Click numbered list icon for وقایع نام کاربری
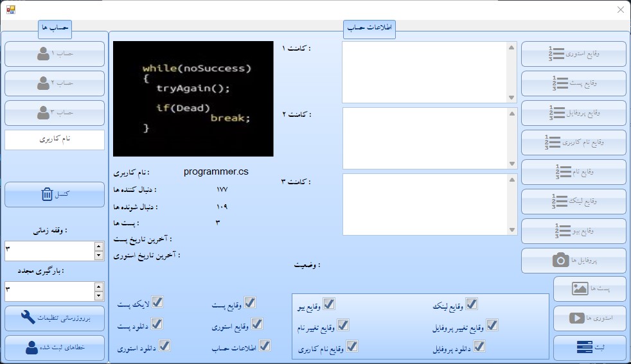Viewport: 631px width, 364px height. (553, 143)
